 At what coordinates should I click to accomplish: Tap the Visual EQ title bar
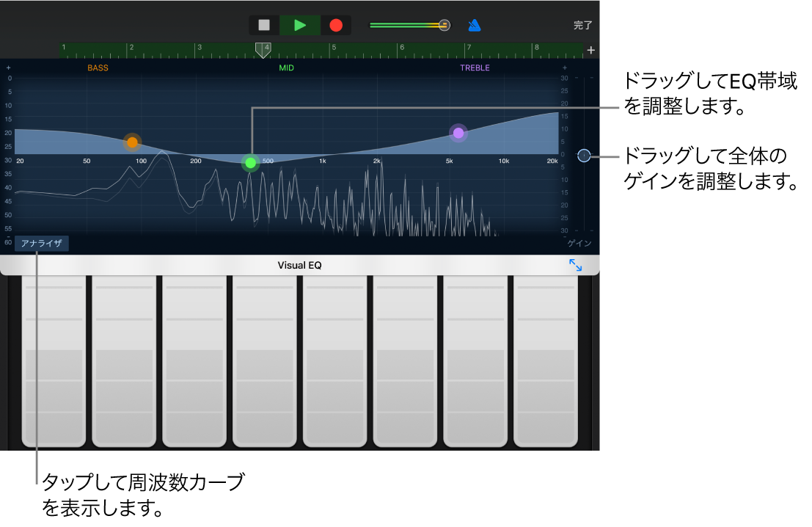pyautogui.click(x=299, y=265)
